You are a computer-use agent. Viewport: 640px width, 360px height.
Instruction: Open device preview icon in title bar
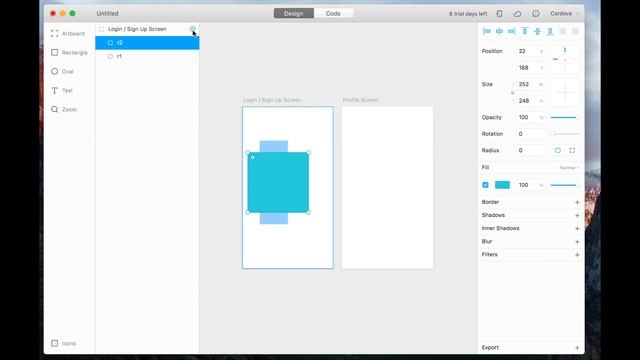499,13
